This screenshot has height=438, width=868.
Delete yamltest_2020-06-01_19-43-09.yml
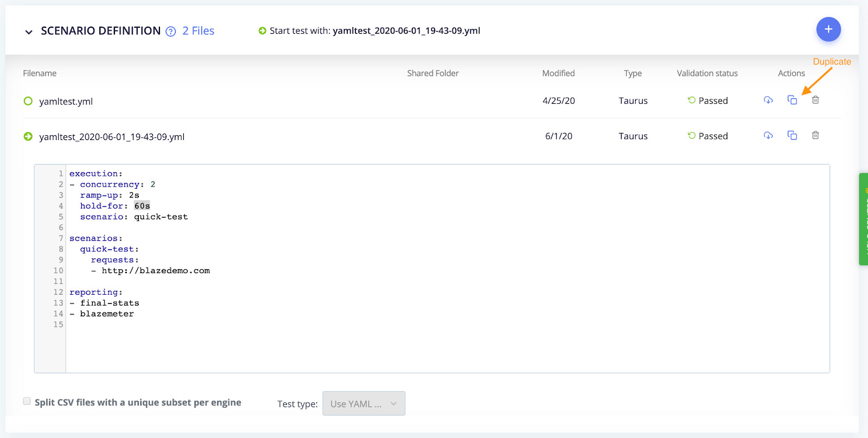pyautogui.click(x=815, y=135)
